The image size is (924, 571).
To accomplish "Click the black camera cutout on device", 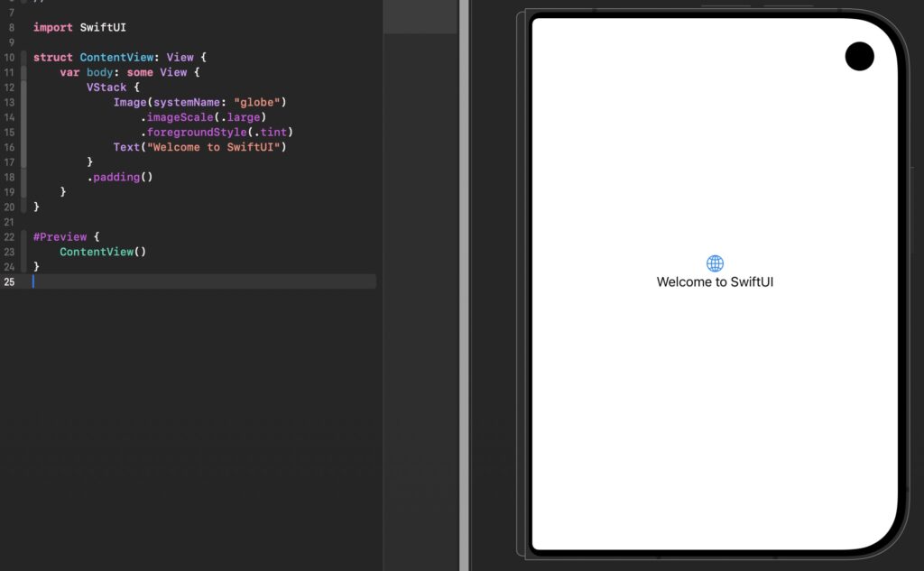I will coord(859,57).
